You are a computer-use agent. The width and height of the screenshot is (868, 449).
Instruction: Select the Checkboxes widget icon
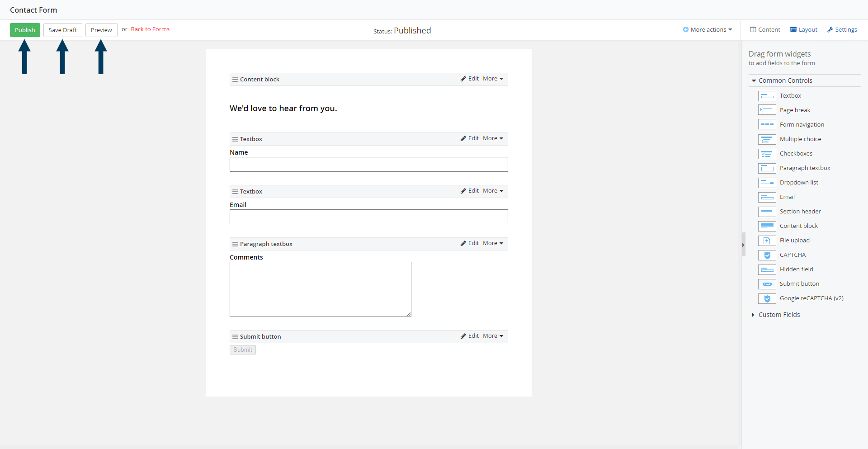767,154
